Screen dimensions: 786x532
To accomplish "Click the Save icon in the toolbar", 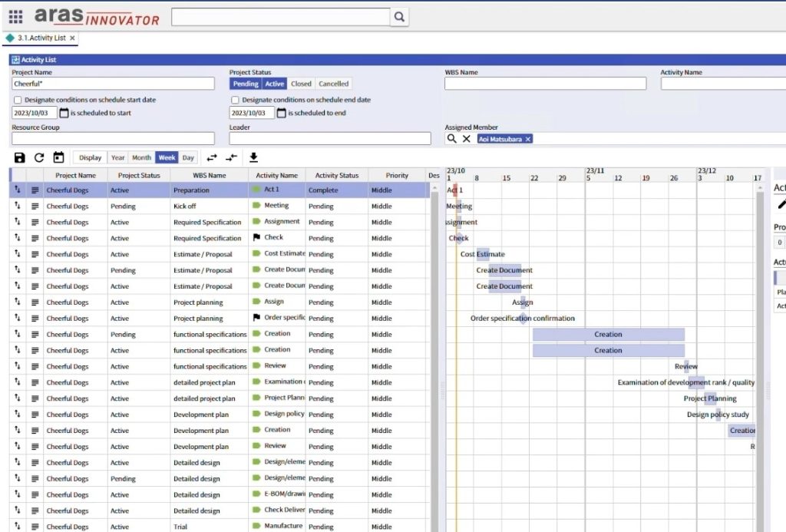I will click(x=19, y=157).
